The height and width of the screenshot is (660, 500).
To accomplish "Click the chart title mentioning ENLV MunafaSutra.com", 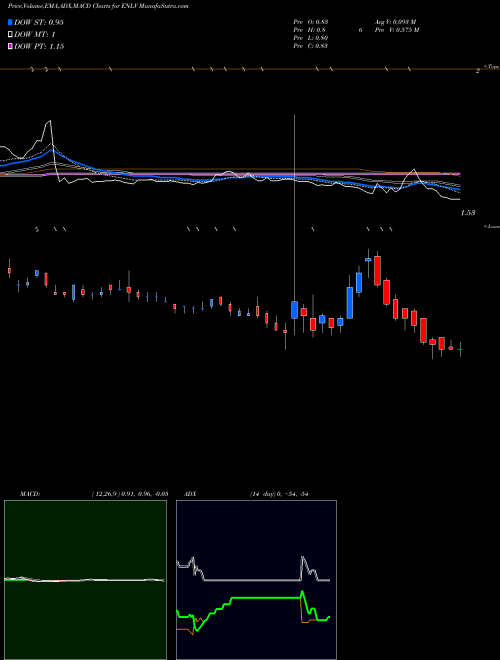I will pyautogui.click(x=98, y=6).
